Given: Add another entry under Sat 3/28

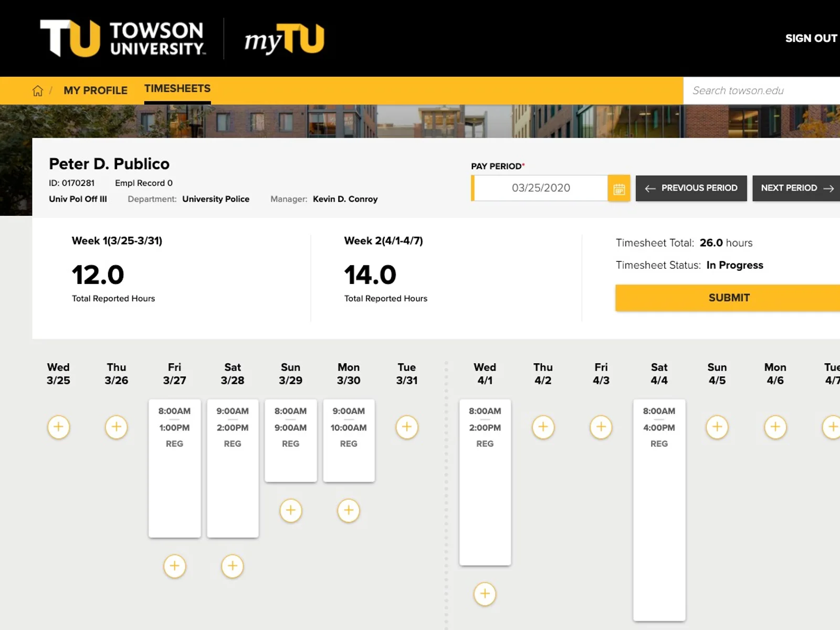Looking at the screenshot, I should pos(233,566).
